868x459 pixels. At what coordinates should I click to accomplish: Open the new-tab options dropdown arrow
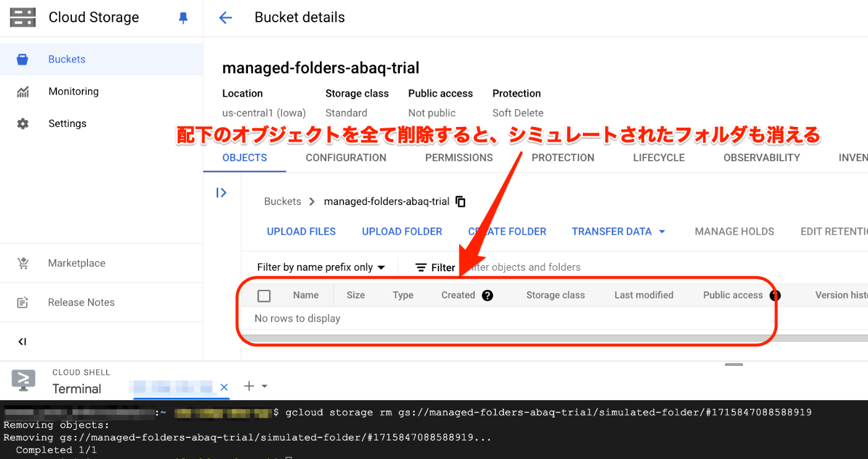tap(265, 386)
